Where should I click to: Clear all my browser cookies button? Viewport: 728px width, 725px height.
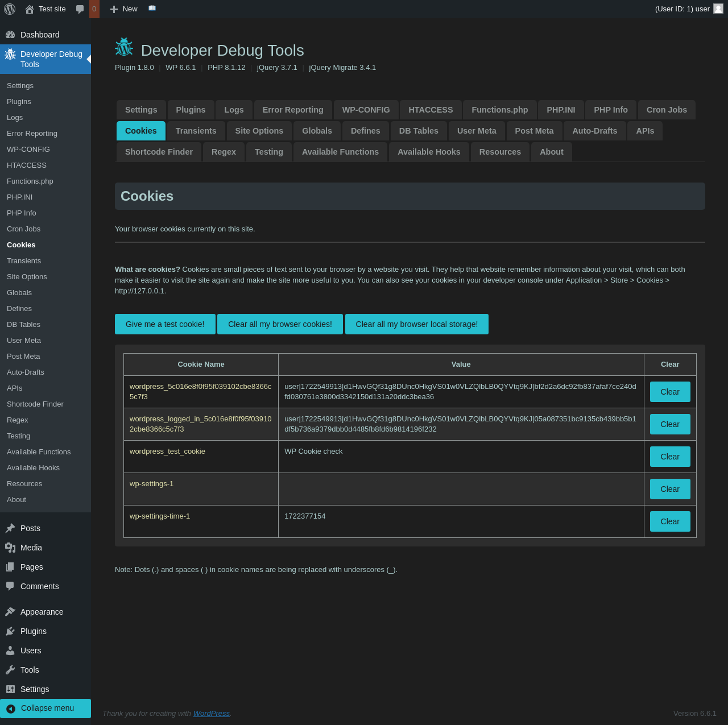click(280, 324)
